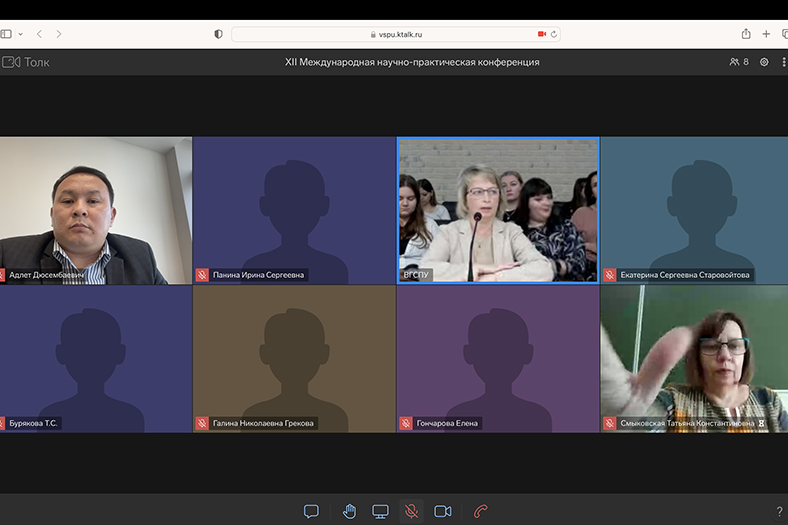
Task: Start screen sharing
Action: click(x=380, y=511)
